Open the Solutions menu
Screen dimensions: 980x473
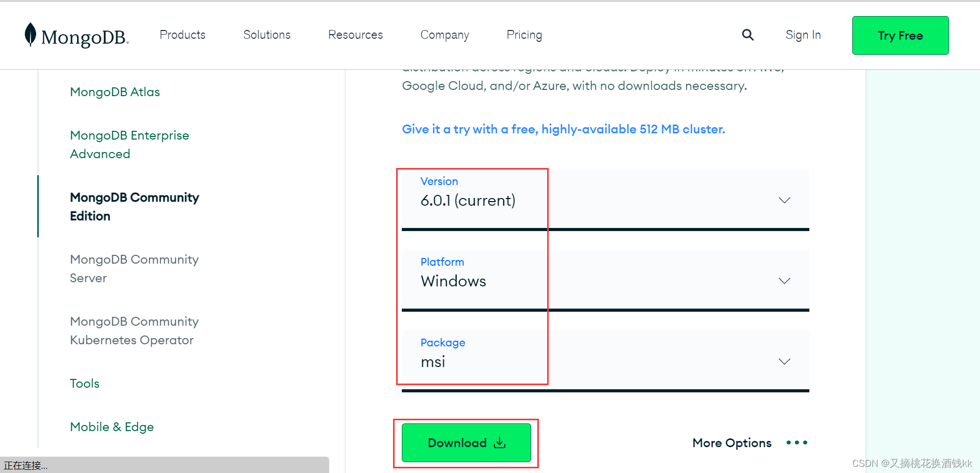[x=266, y=35]
